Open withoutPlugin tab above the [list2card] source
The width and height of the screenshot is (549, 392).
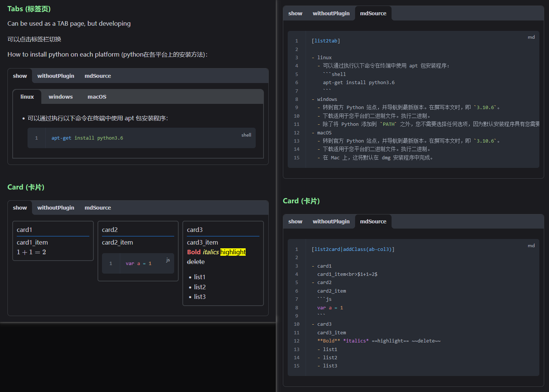(x=331, y=222)
